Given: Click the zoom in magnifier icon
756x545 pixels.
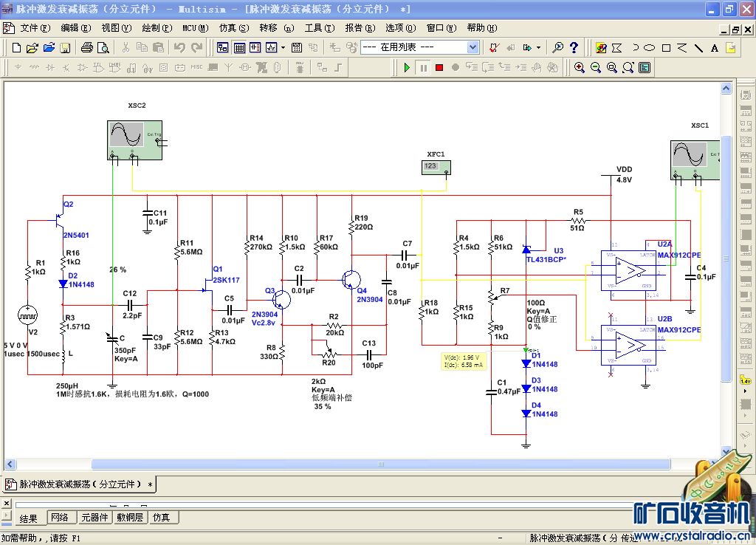Looking at the screenshot, I should (x=580, y=67).
